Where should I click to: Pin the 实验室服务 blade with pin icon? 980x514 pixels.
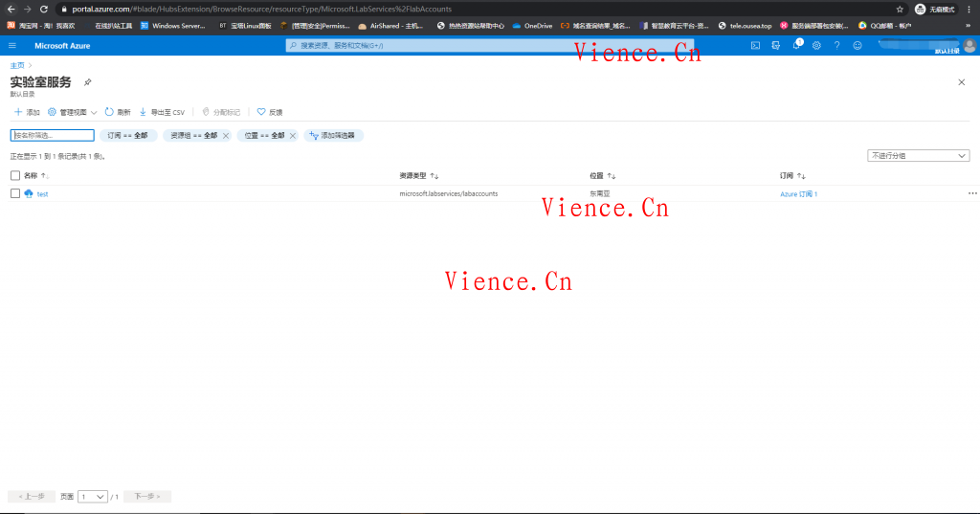pos(88,83)
